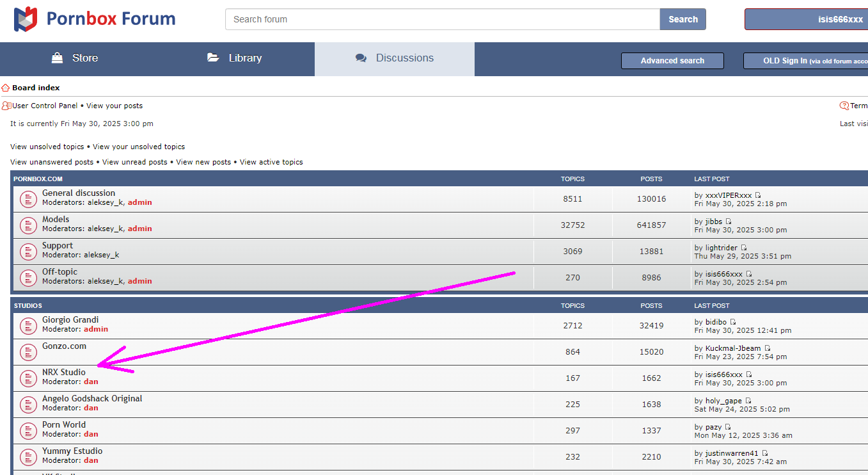Viewport: 868px width, 475px height.
Task: View latest post icon by justinwarren41
Action: pyautogui.click(x=765, y=453)
